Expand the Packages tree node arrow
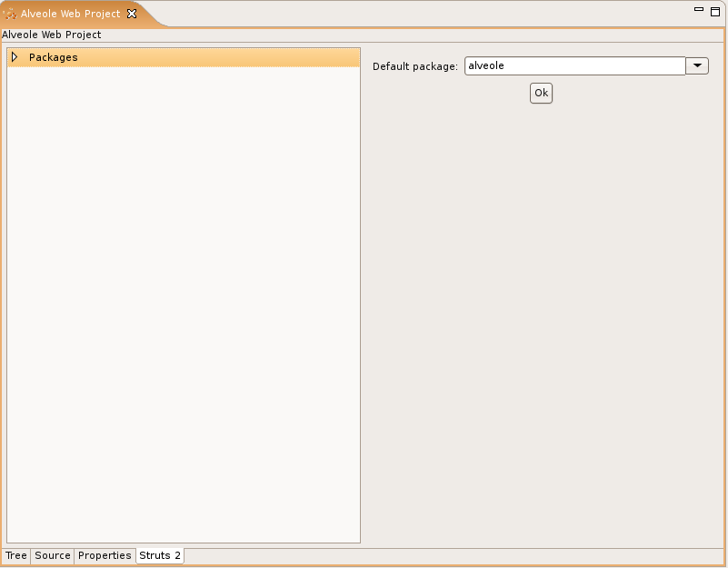 pos(15,57)
